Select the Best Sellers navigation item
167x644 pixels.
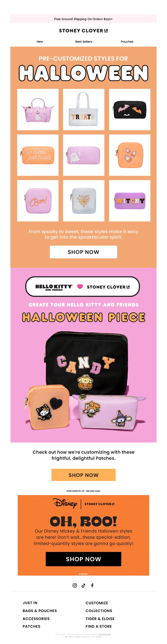coord(84,41)
